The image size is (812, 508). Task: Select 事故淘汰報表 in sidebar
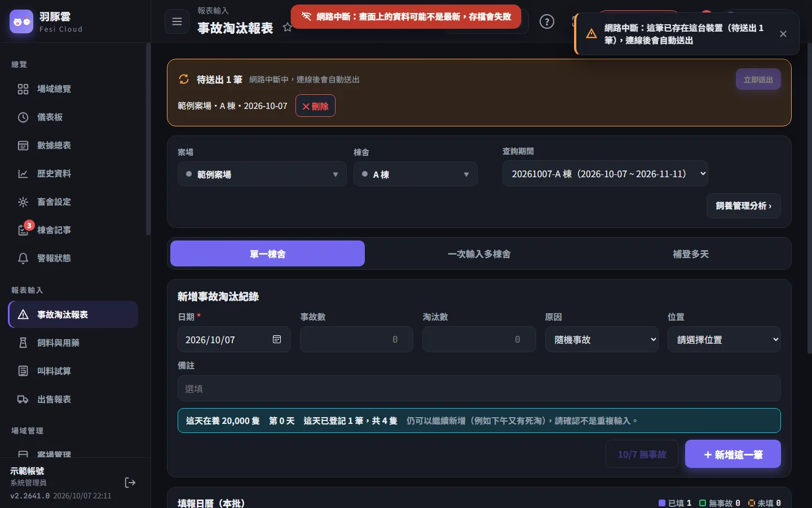pos(73,314)
